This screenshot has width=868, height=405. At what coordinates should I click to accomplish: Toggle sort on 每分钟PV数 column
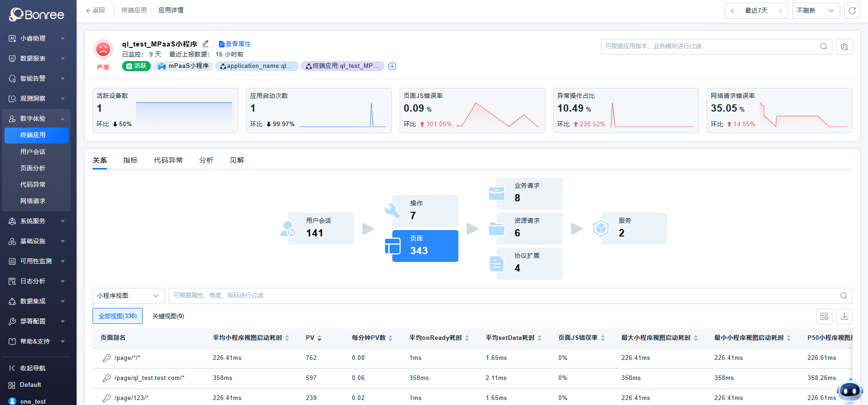pos(390,338)
